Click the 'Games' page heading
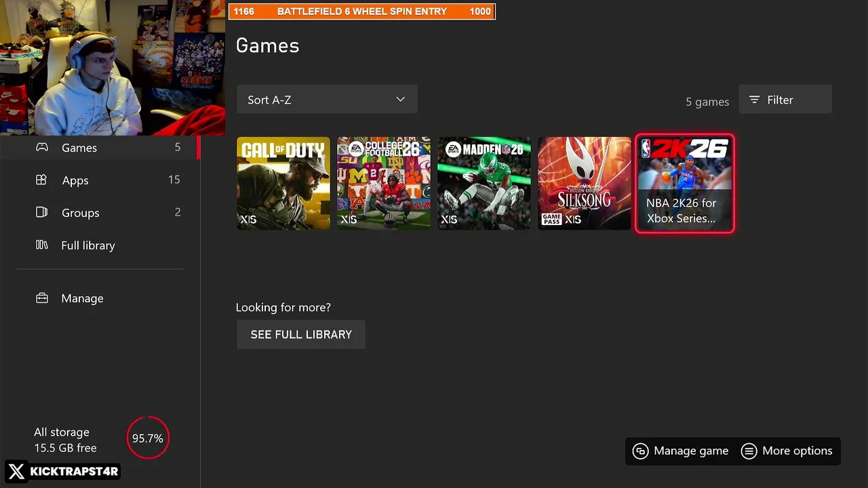 click(267, 45)
